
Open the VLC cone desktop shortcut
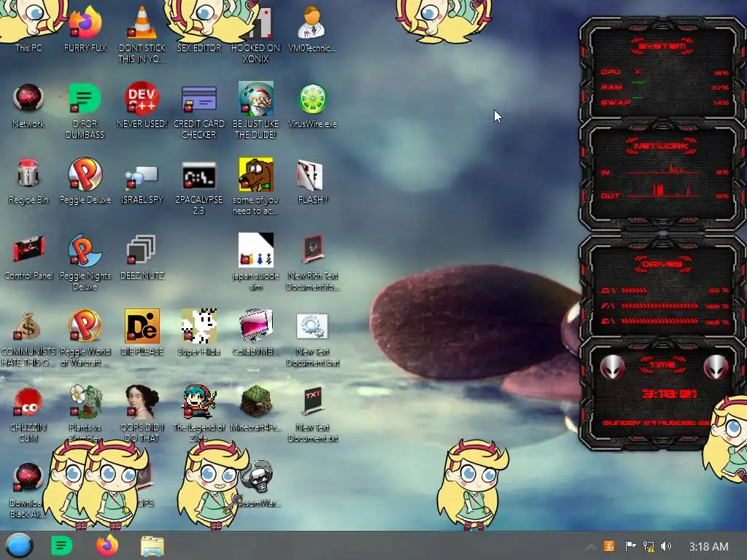(142, 23)
